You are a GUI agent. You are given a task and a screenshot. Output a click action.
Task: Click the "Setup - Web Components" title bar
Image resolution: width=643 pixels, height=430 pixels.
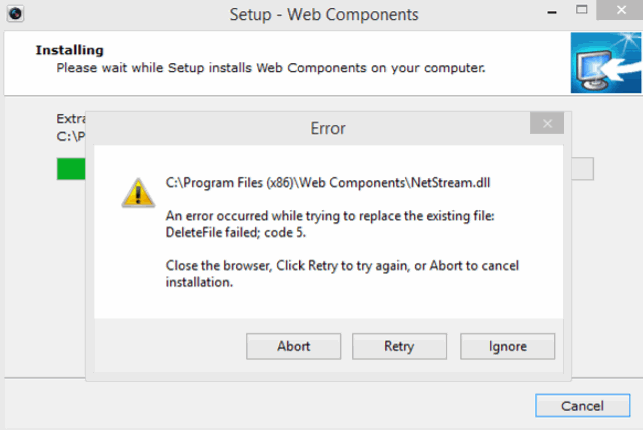pyautogui.click(x=322, y=15)
